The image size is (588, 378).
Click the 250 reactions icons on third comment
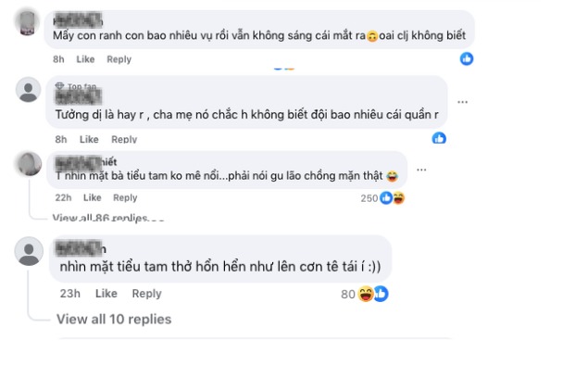[391, 197]
